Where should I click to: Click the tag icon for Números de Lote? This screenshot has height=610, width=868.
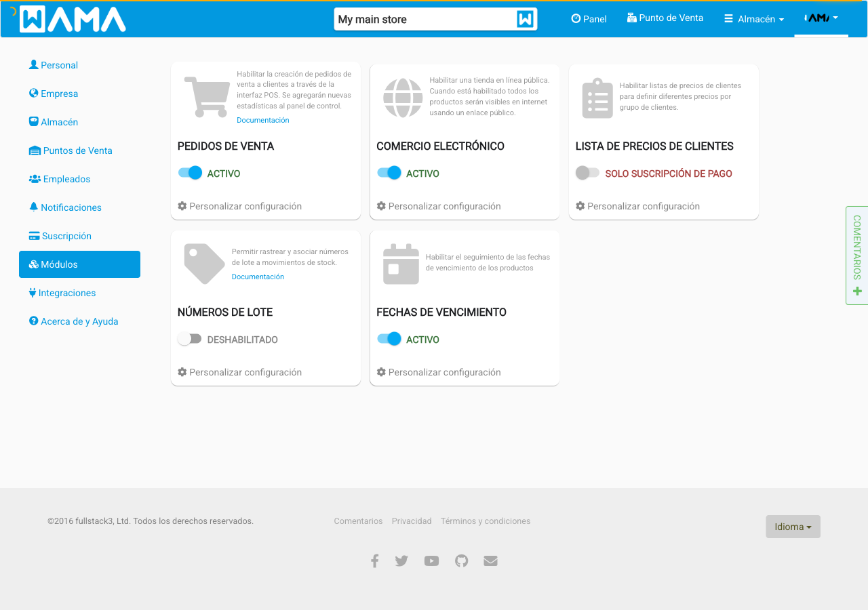[204, 264]
